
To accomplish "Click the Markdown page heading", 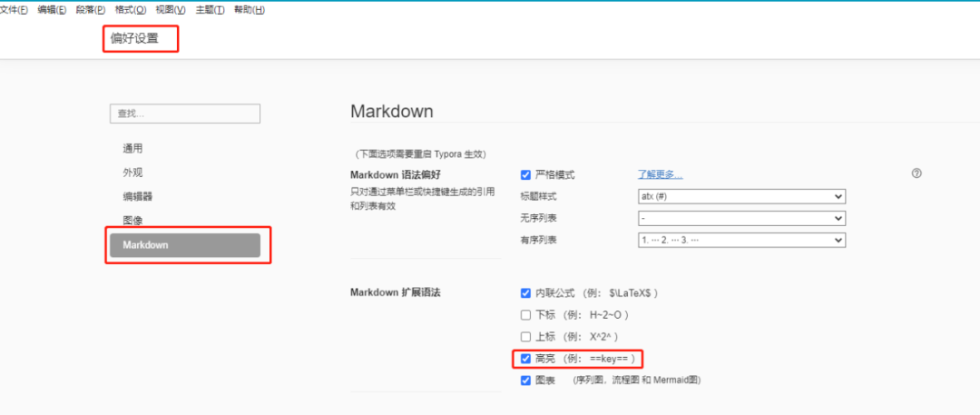I will [x=392, y=112].
